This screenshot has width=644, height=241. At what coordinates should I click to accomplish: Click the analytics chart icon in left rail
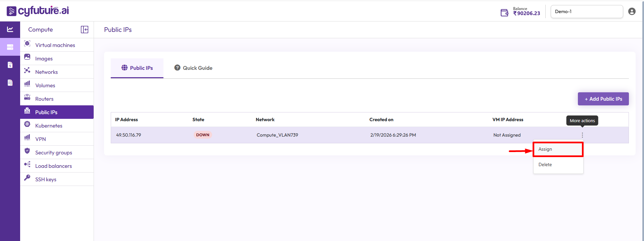[x=10, y=30]
